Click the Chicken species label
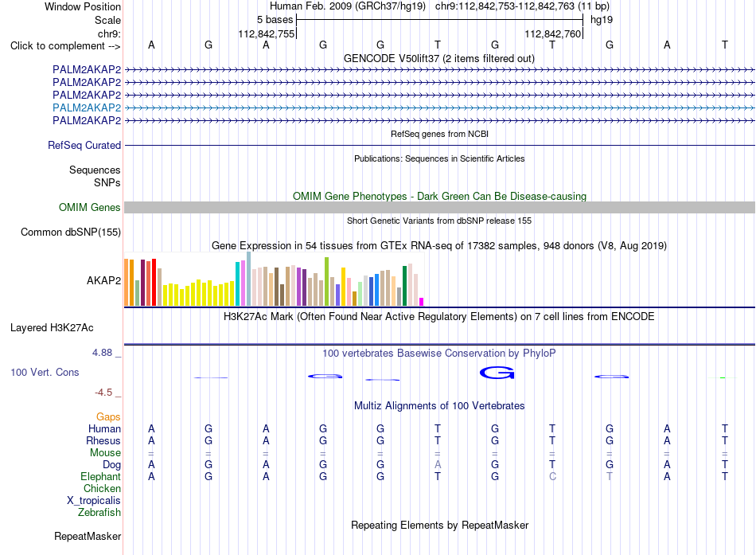The height and width of the screenshot is (555, 756). tap(102, 488)
